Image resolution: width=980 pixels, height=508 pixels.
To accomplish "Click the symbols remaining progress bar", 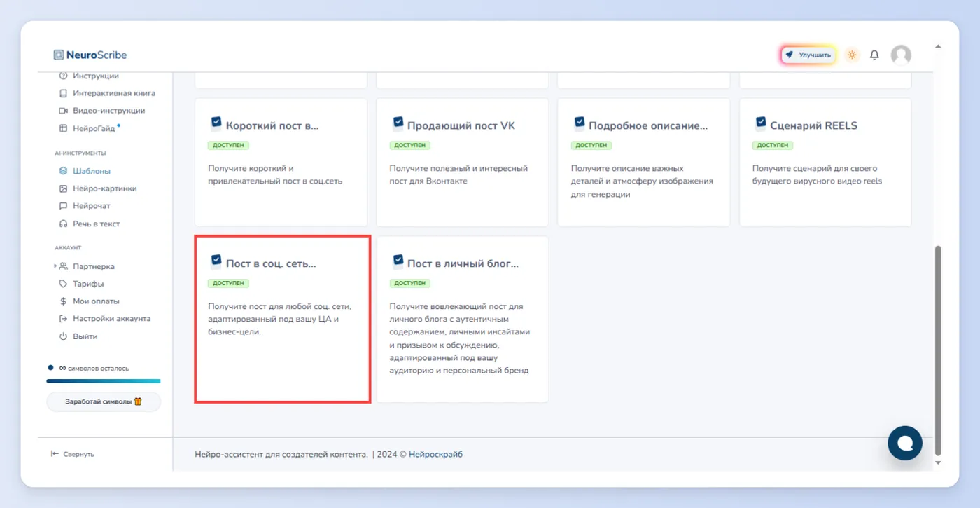I will click(x=104, y=381).
